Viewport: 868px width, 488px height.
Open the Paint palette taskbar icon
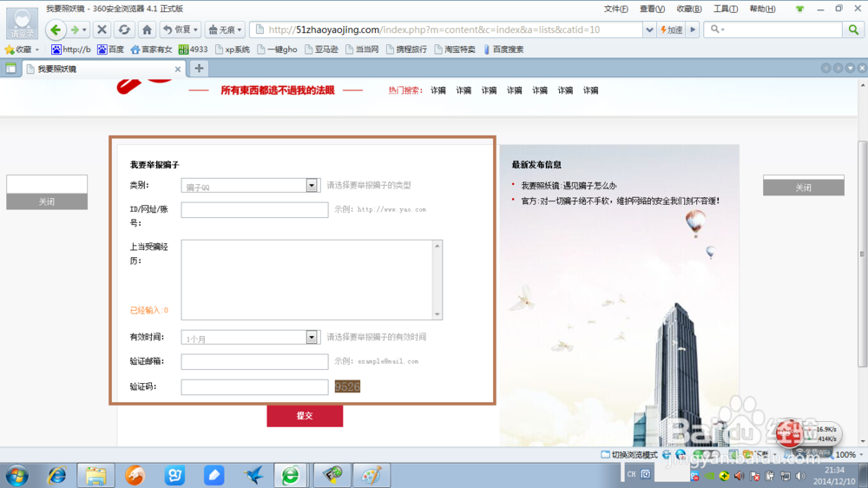pyautogui.click(x=372, y=475)
